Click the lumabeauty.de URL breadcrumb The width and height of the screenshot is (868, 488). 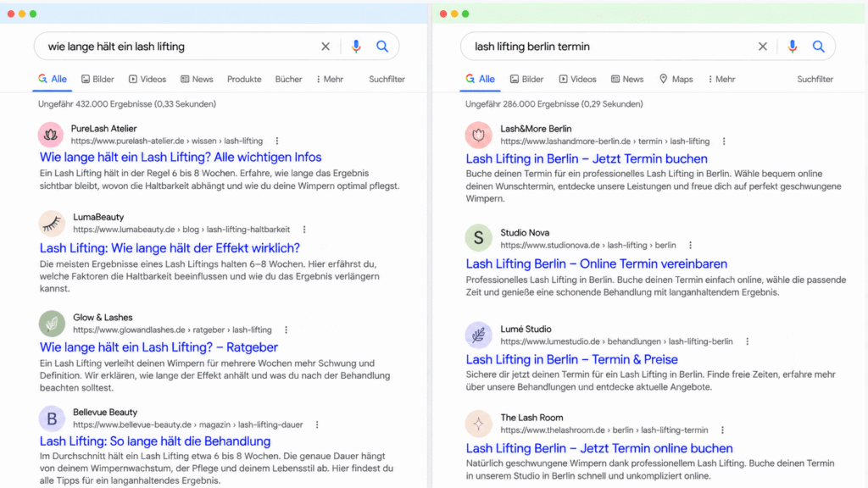(181, 229)
